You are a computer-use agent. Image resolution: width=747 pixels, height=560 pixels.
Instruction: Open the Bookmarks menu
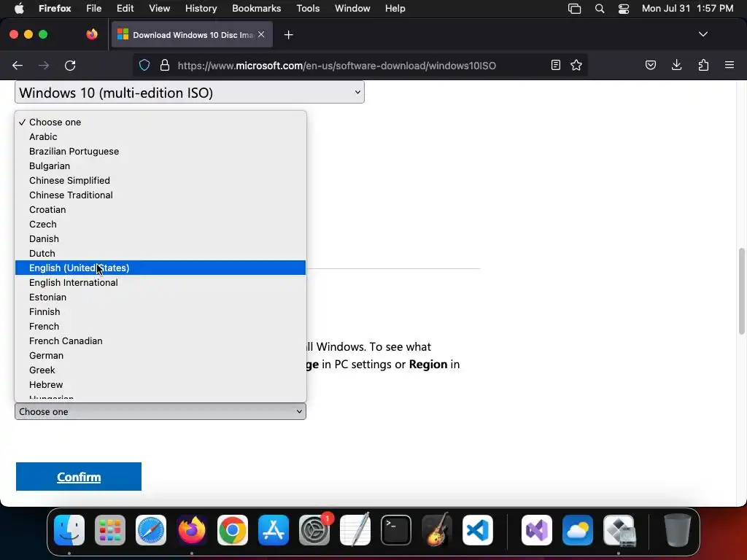click(256, 8)
